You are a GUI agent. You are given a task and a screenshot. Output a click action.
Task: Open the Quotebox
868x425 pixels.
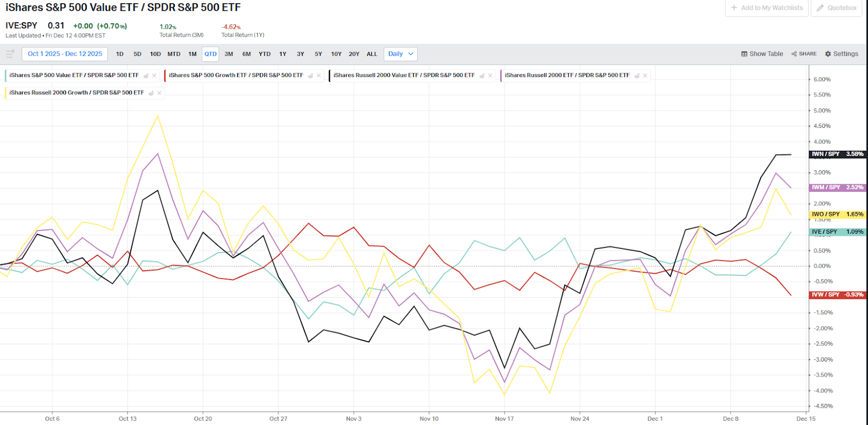[837, 8]
